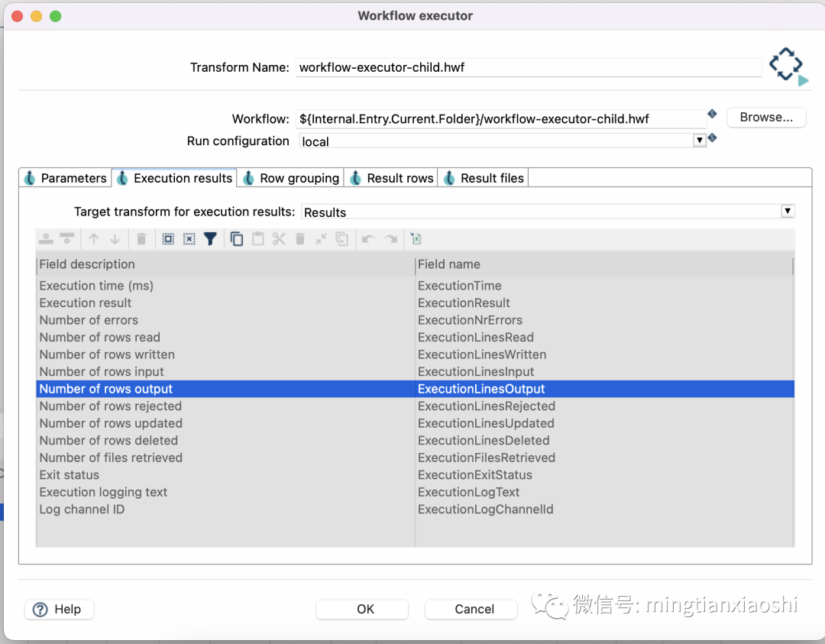Delete the highlighted table row
Screen dimensions: 825x644
(141, 239)
